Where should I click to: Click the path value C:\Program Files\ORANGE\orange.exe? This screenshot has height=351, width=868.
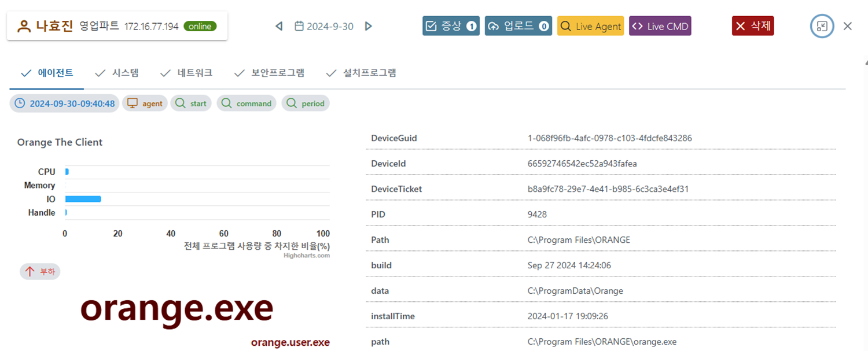602,342
